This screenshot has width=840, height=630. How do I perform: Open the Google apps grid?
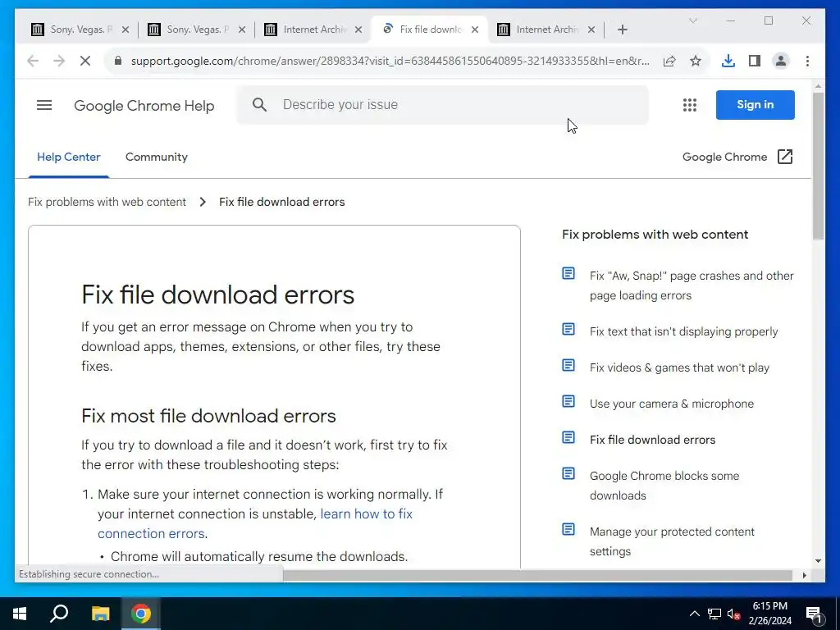pos(689,105)
